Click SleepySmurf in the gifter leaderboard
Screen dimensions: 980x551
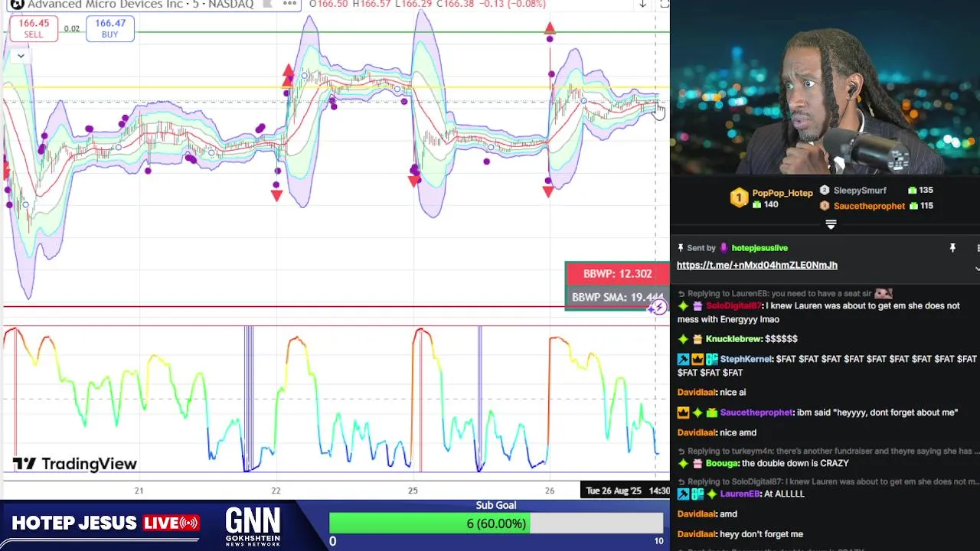860,190
